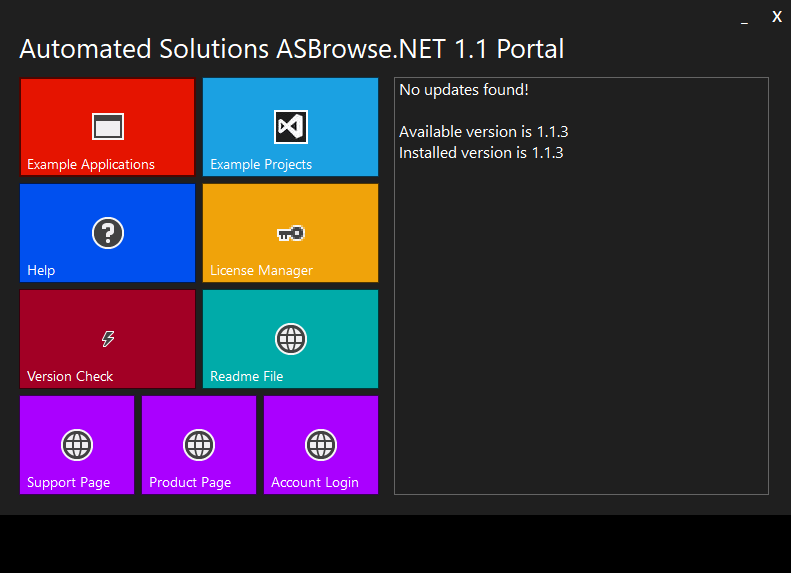This screenshot has height=573, width=791.
Task: Click 'Installed version is 1.1.3' text
Action: (x=481, y=153)
